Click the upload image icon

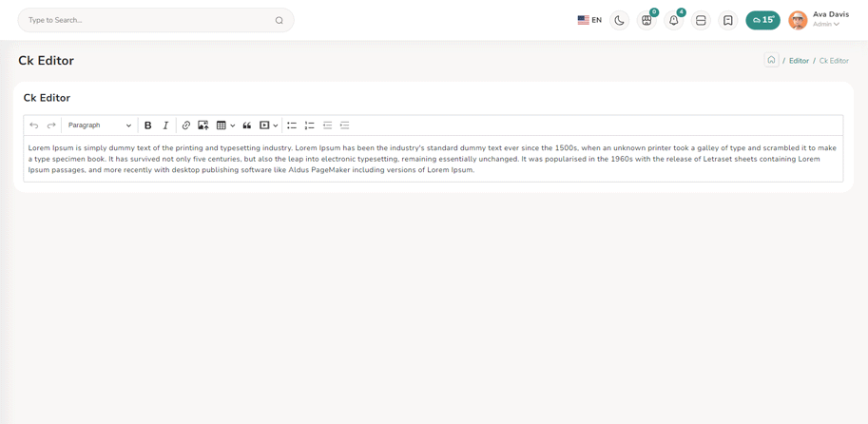[x=203, y=125]
